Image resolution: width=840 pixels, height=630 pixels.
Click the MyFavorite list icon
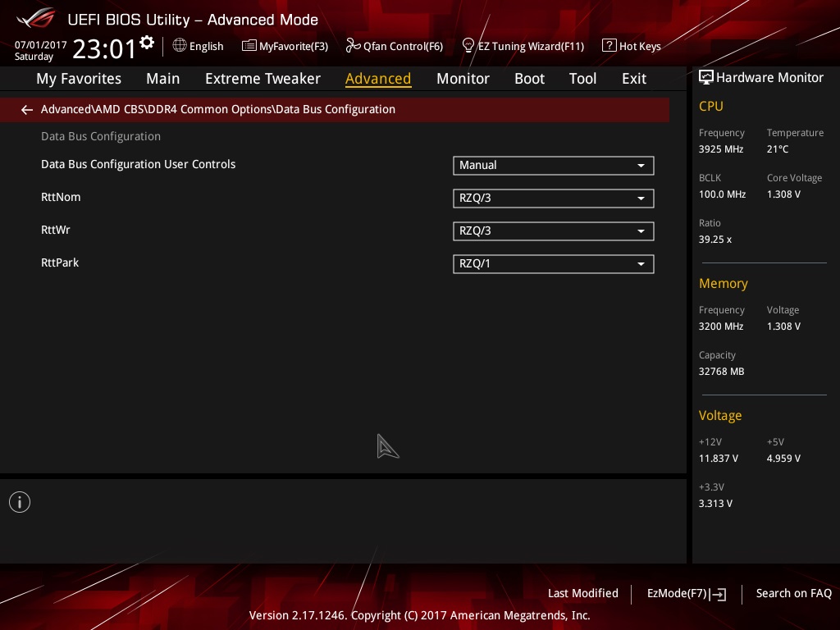point(249,46)
